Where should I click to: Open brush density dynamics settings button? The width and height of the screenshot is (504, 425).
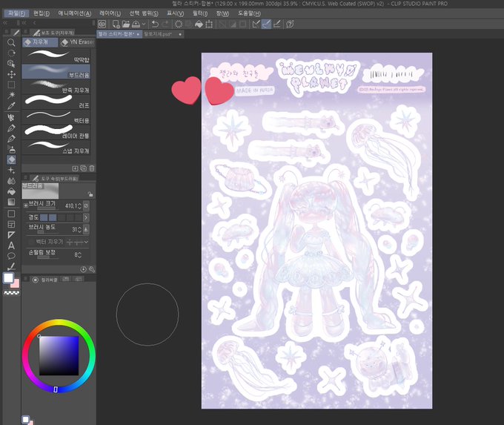click(x=86, y=229)
